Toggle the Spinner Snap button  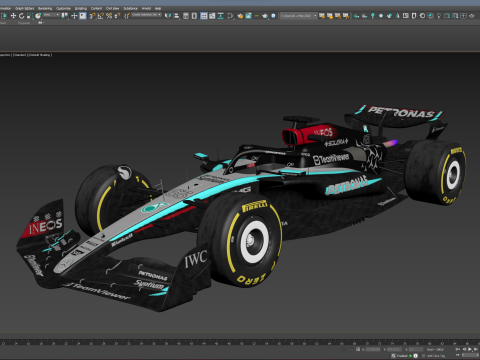[x=117, y=16]
